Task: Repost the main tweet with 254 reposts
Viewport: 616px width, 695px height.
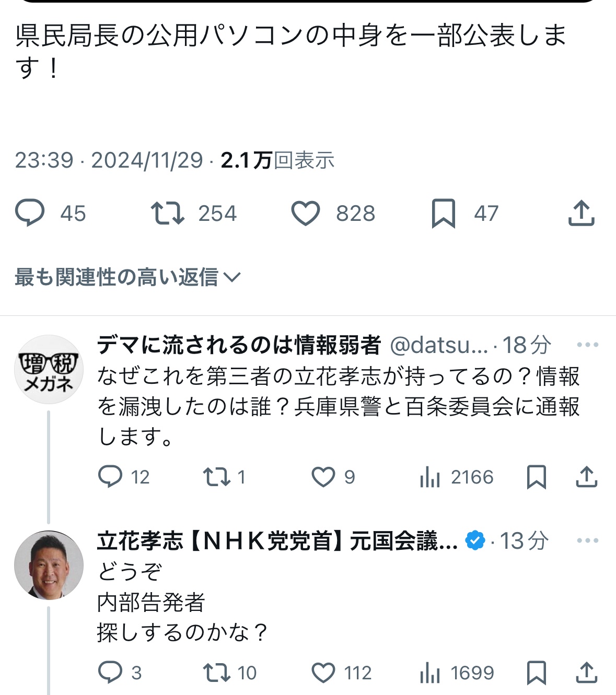Action: point(167,213)
